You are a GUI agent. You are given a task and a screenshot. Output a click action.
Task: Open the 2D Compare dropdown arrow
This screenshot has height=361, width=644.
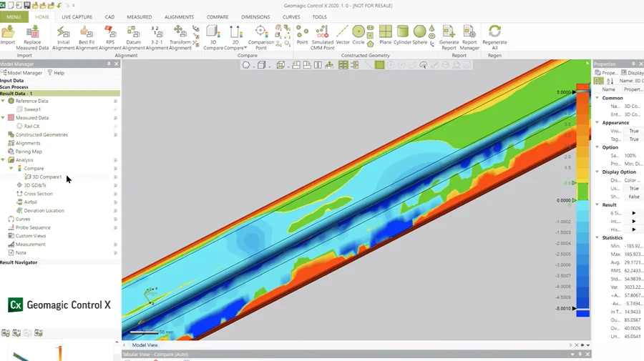[x=245, y=48]
